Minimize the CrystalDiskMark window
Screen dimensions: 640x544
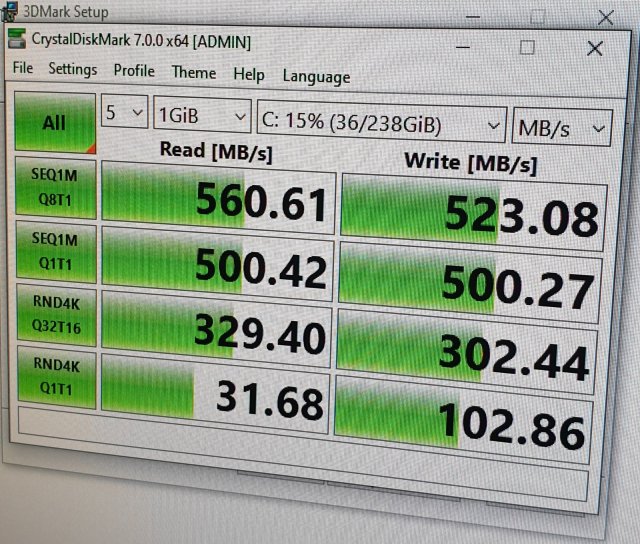pyautogui.click(x=463, y=47)
